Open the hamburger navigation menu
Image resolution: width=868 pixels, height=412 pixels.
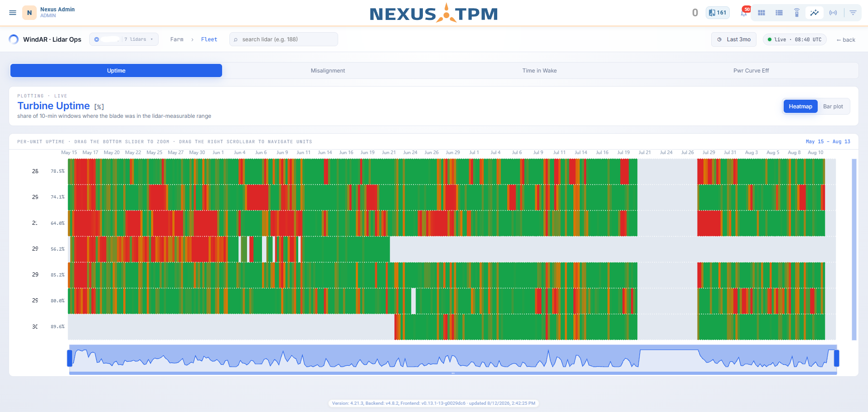[x=13, y=13]
